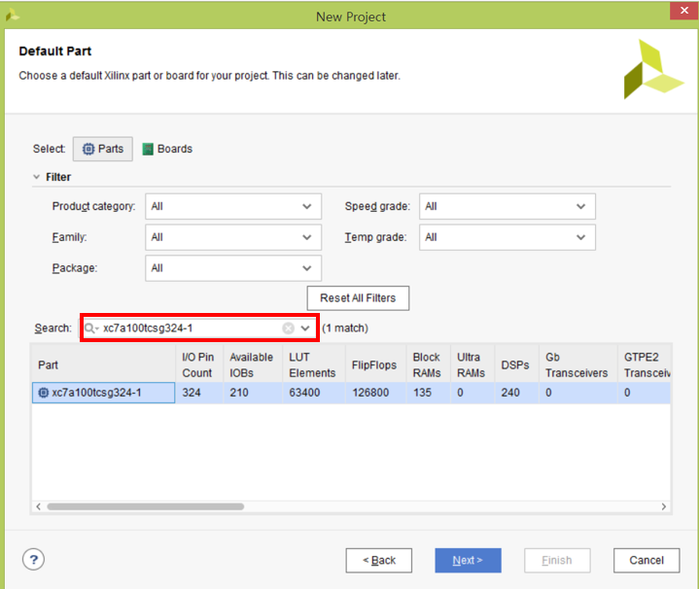Open the Temp grade dropdown

coord(507,237)
